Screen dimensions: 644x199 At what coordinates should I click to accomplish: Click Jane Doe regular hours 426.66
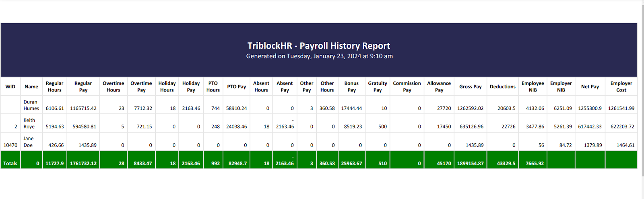[x=56, y=145]
